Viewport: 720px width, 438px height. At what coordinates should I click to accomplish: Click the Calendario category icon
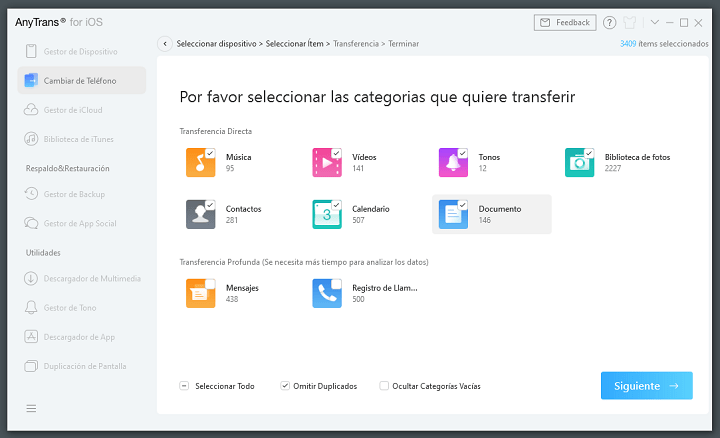click(327, 214)
